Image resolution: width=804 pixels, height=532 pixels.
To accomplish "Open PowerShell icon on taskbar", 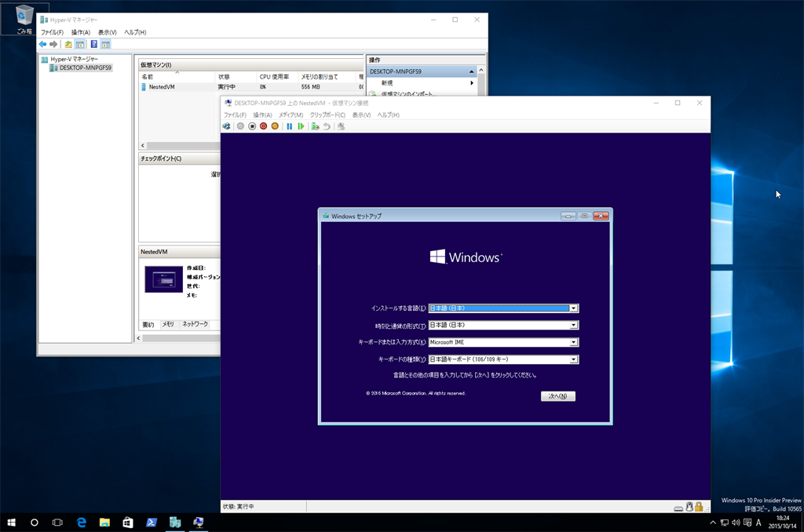I will [152, 523].
